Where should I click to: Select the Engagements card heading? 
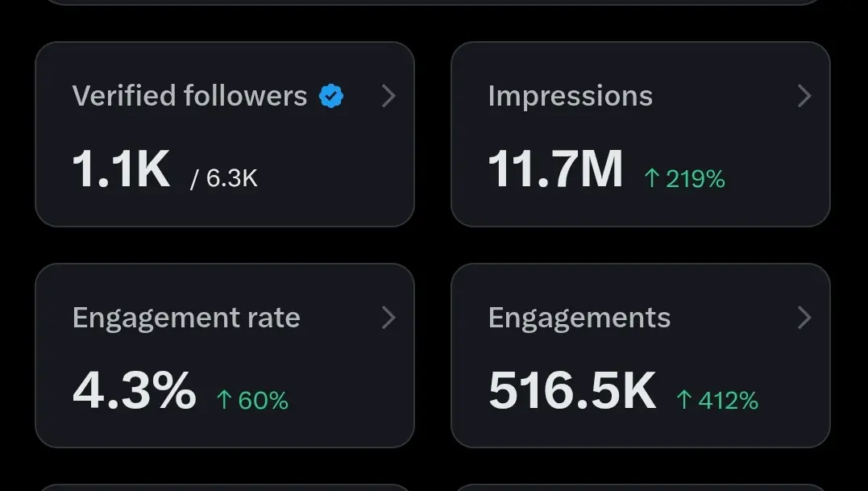(579, 318)
